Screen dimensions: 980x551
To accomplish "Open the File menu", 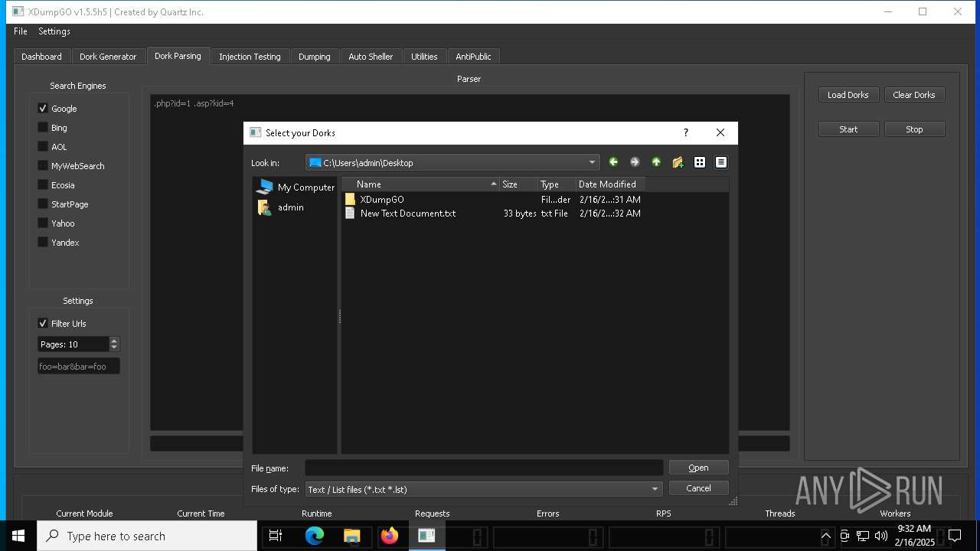I will tap(21, 31).
